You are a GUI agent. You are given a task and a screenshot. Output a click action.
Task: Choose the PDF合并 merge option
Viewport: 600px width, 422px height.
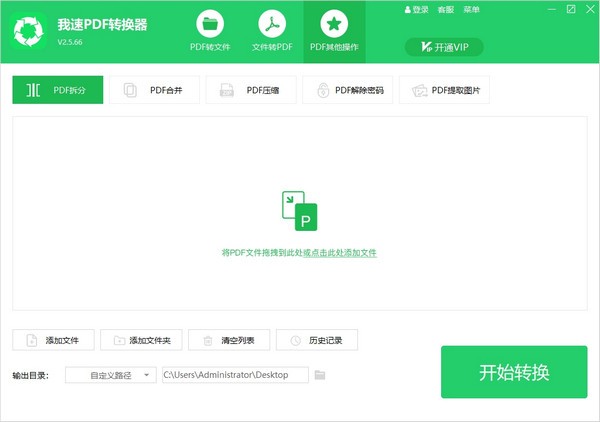click(154, 90)
